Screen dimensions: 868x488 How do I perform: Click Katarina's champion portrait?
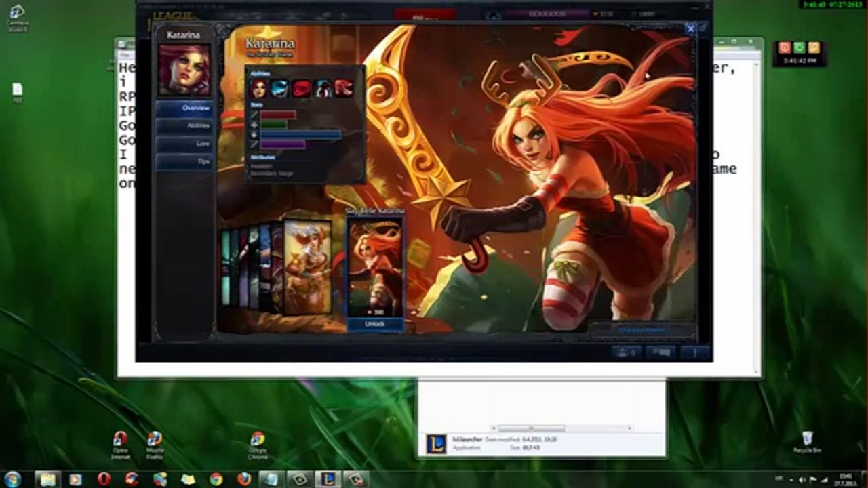point(184,70)
